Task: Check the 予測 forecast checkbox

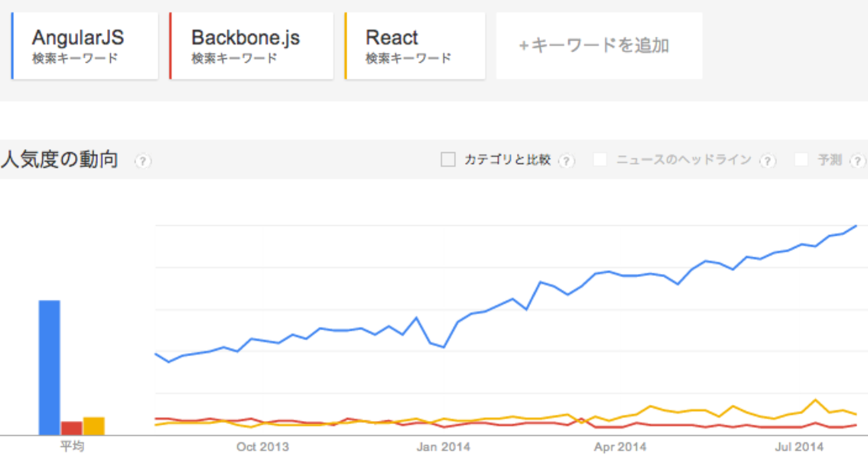Action: (802, 160)
